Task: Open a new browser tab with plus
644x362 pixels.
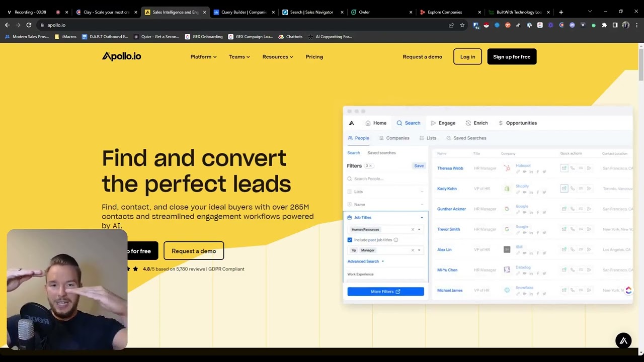Action: pyautogui.click(x=561, y=12)
